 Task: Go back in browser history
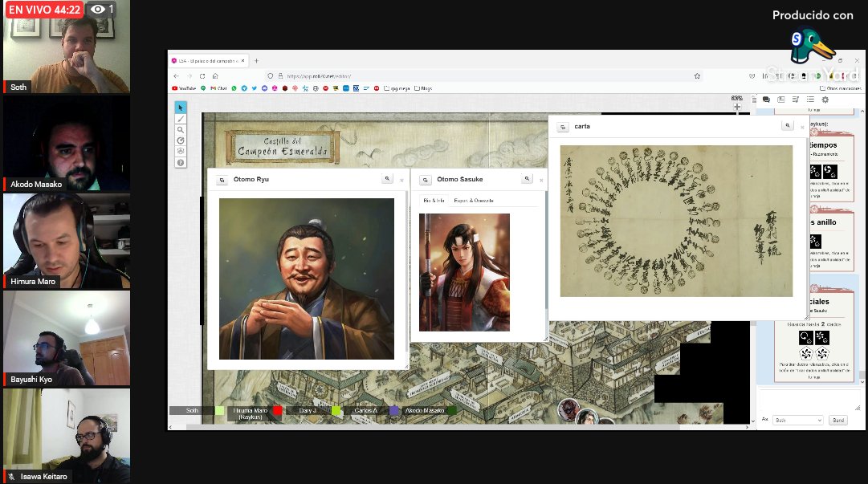[176, 75]
